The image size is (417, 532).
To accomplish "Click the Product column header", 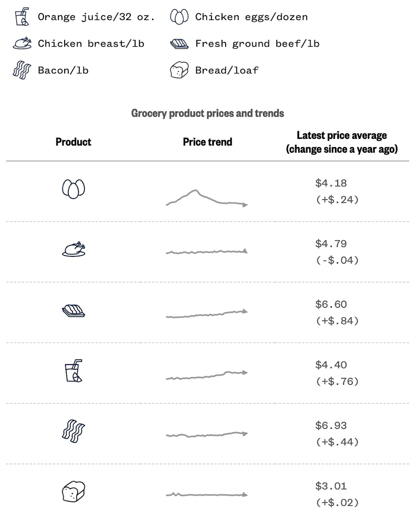I will click(x=73, y=142).
